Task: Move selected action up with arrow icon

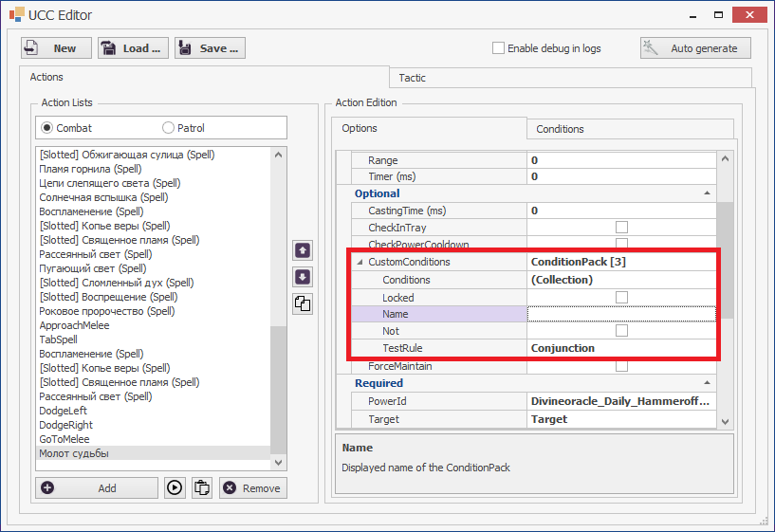Action: pyautogui.click(x=303, y=250)
